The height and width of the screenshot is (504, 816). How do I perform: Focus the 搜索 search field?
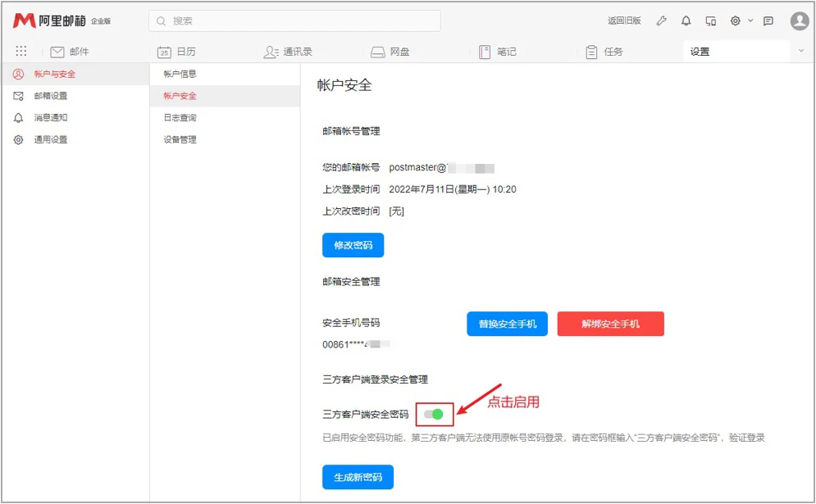[x=294, y=20]
